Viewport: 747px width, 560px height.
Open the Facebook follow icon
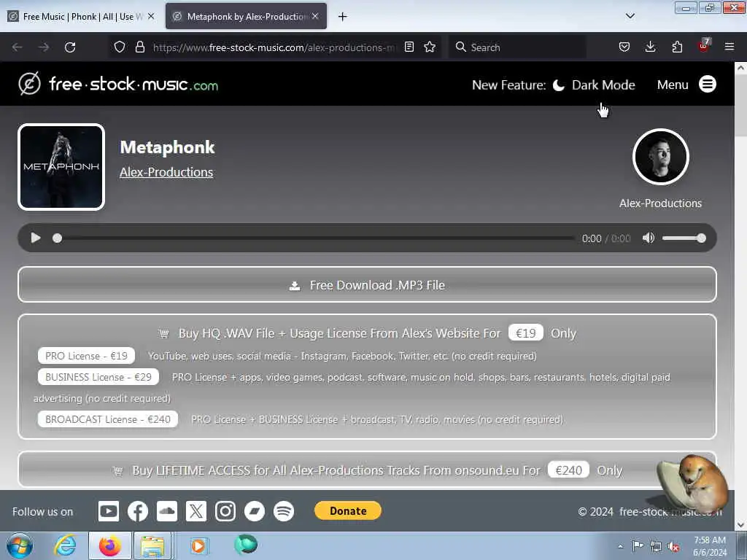(138, 511)
